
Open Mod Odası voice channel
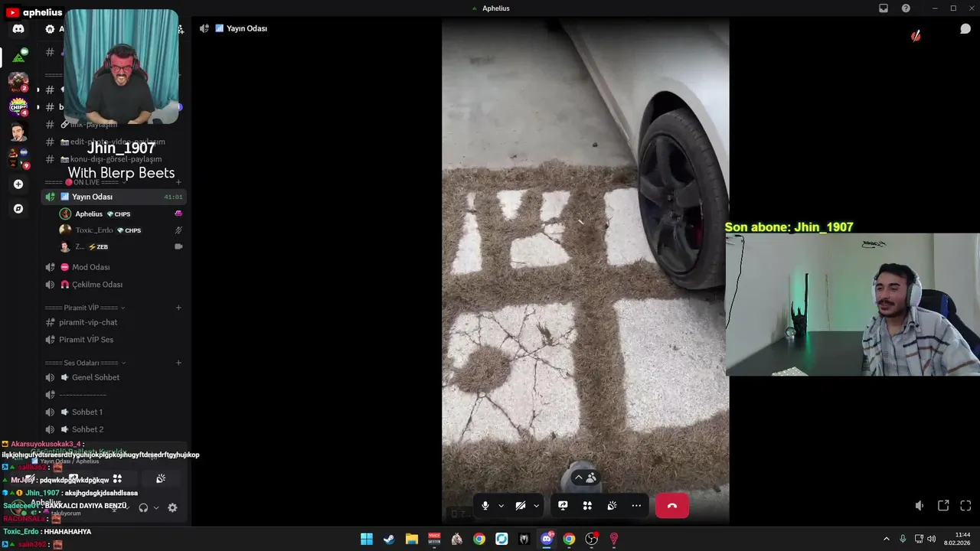(x=113, y=267)
